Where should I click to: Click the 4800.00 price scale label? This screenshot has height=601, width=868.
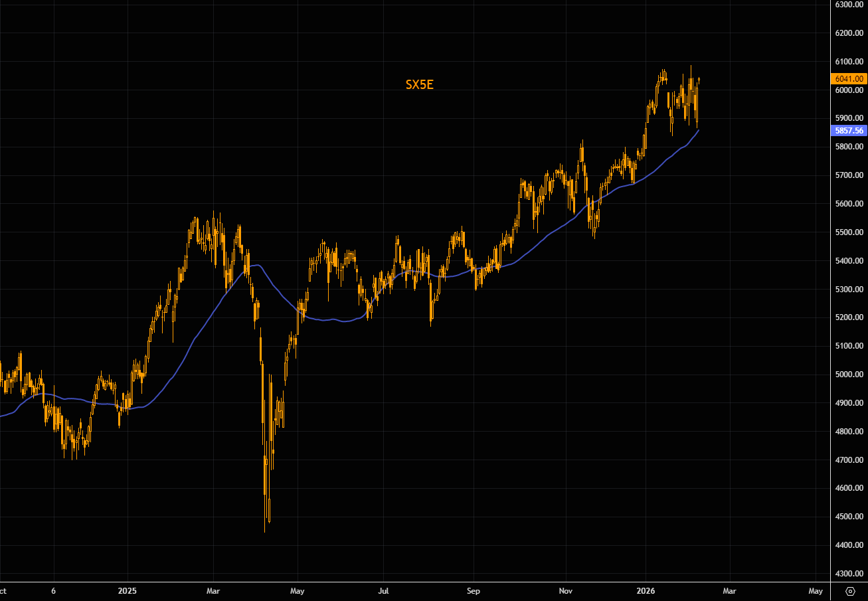pos(849,432)
